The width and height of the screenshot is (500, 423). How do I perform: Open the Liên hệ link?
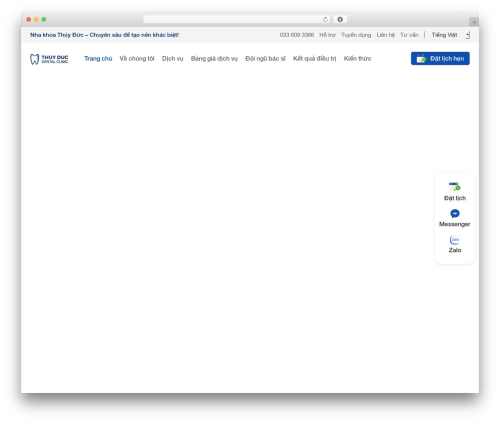point(386,35)
